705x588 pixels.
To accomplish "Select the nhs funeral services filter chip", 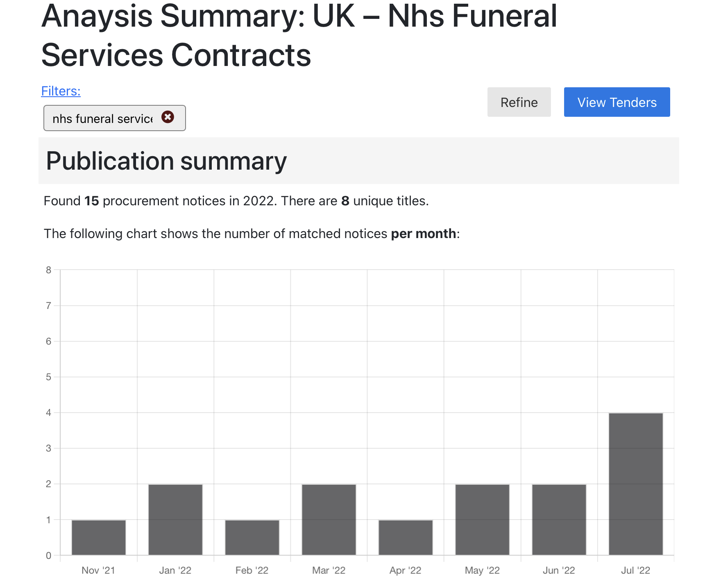I will (115, 118).
